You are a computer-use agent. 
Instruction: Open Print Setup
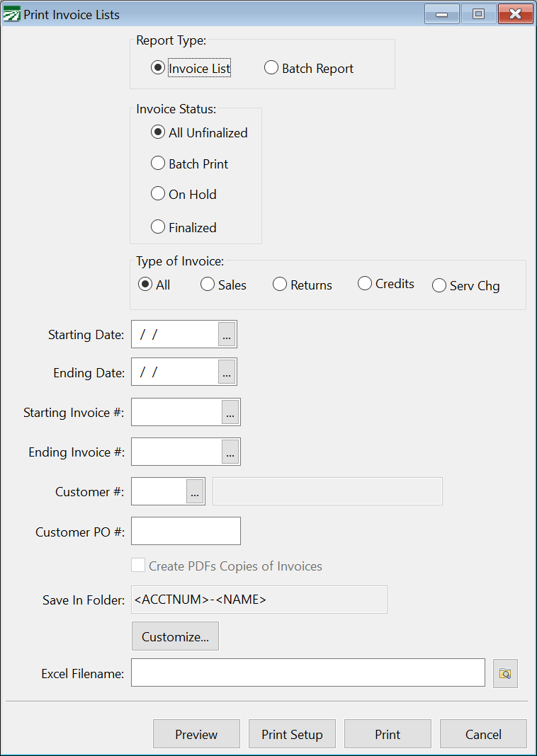click(x=292, y=733)
